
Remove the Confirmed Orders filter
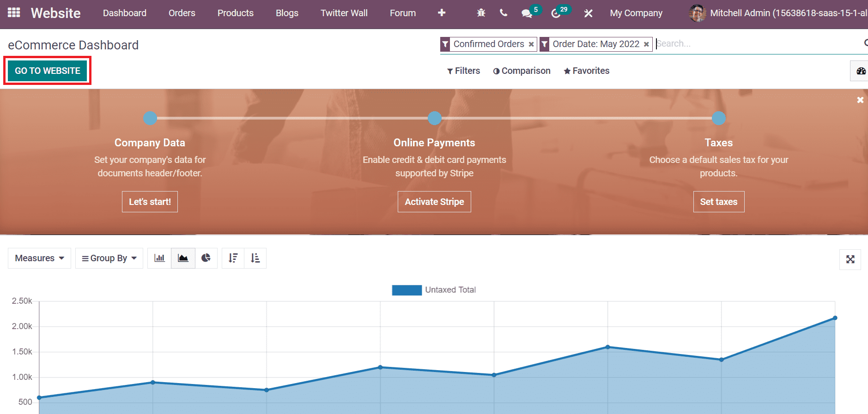[x=531, y=44]
